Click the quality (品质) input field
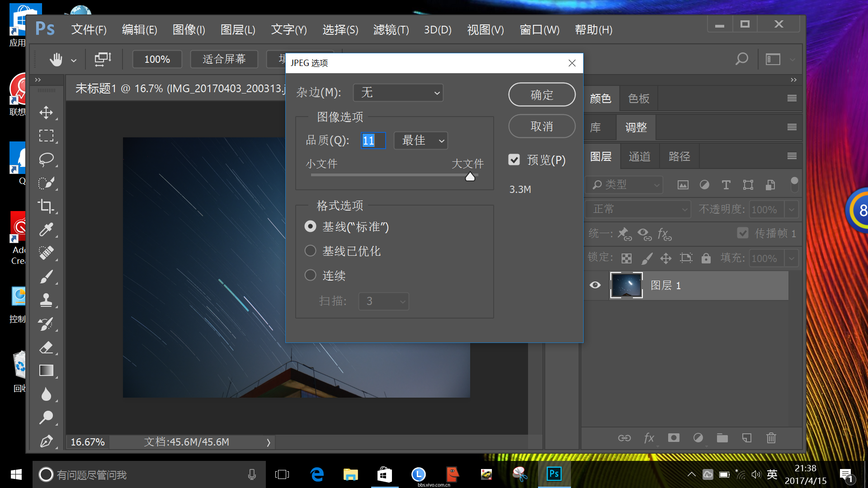This screenshot has height=488, width=868. pos(373,141)
